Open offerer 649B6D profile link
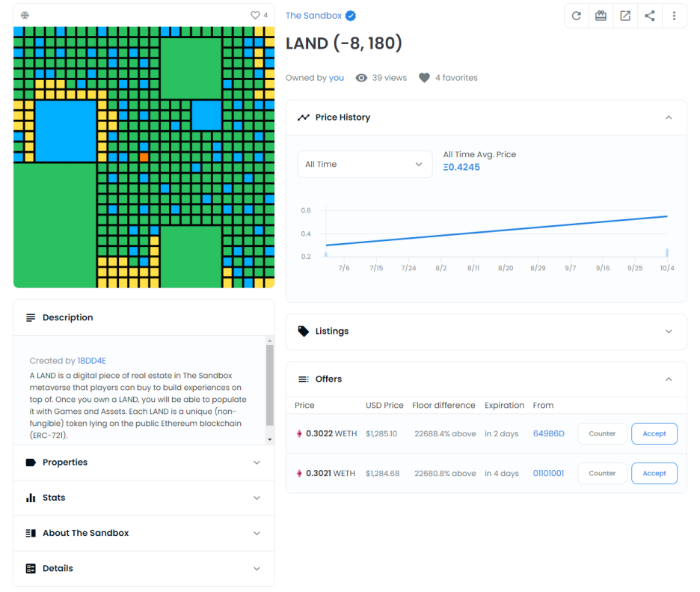Viewport: 700px width, 592px height. [549, 434]
